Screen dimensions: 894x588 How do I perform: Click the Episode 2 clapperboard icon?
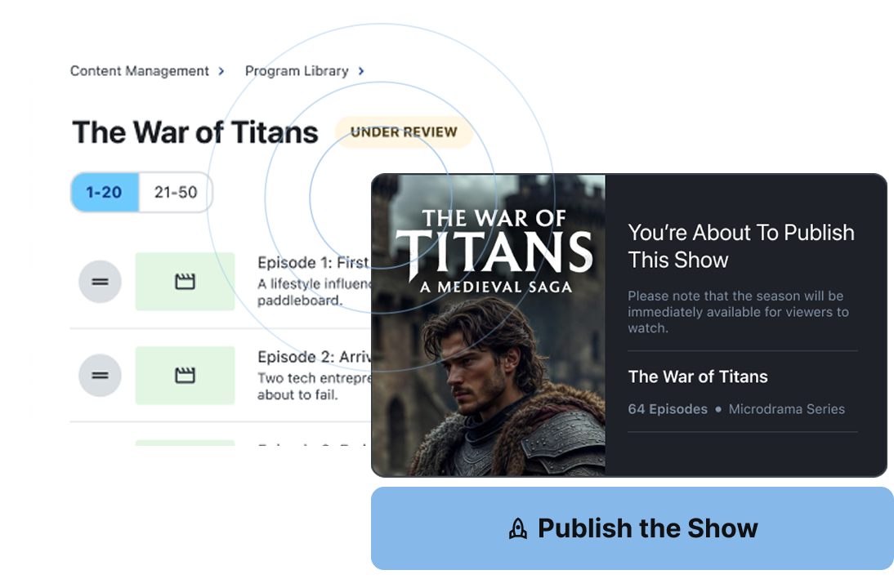(x=186, y=376)
